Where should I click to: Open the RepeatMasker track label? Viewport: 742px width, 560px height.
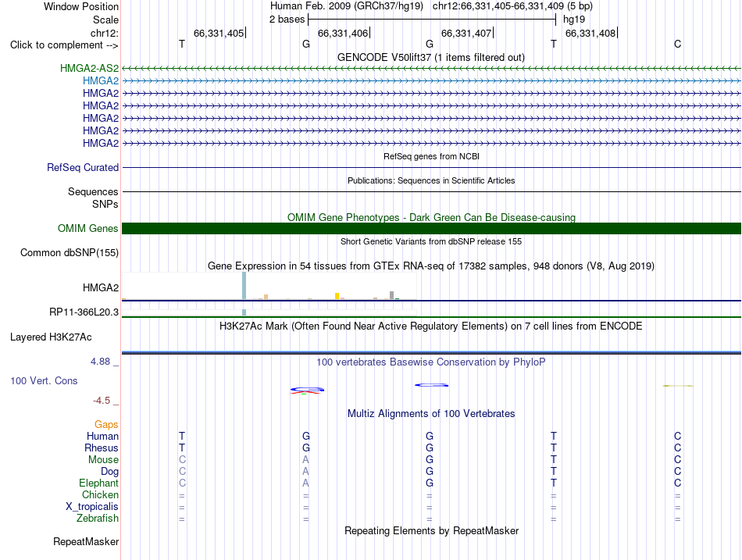(86, 541)
